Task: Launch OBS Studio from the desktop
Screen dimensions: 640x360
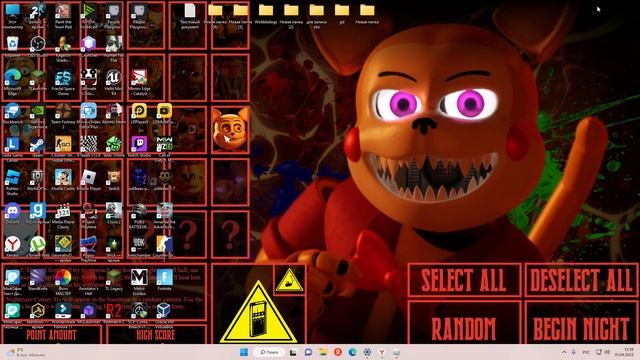Action: pyautogui.click(x=38, y=43)
